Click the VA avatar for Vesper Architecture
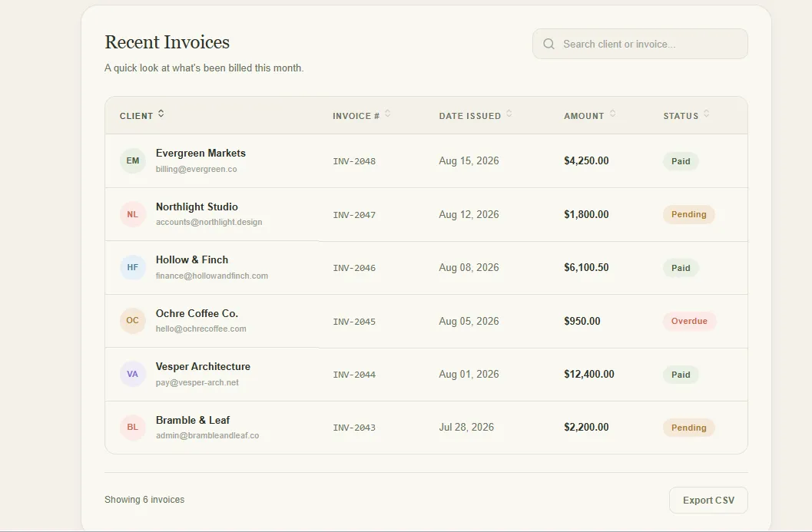This screenshot has width=812, height=532. (x=133, y=374)
